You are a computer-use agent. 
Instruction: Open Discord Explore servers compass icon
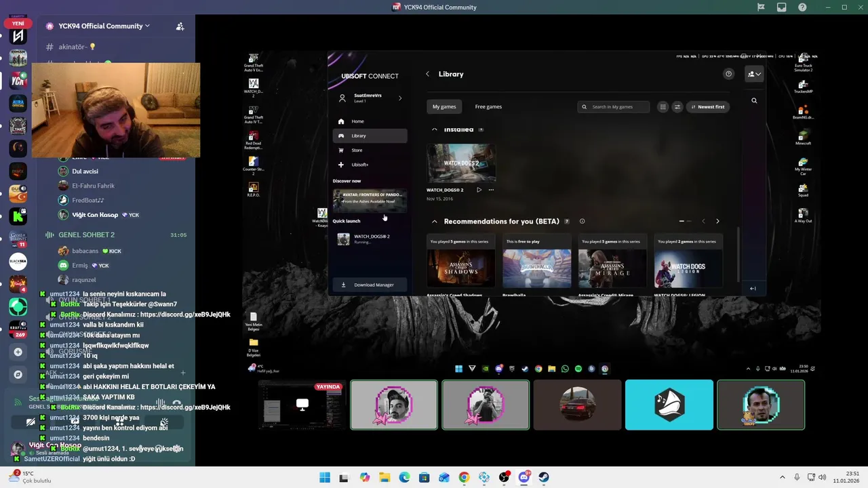click(18, 374)
